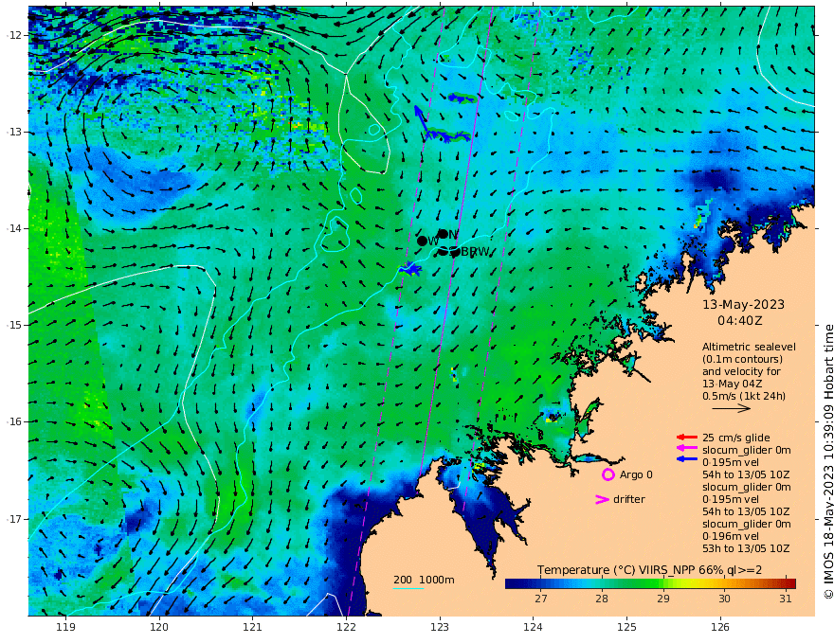Click the 0.5m/s (1kt 24h) label
Image resolution: width=834 pixels, height=644 pixels.
(744, 397)
